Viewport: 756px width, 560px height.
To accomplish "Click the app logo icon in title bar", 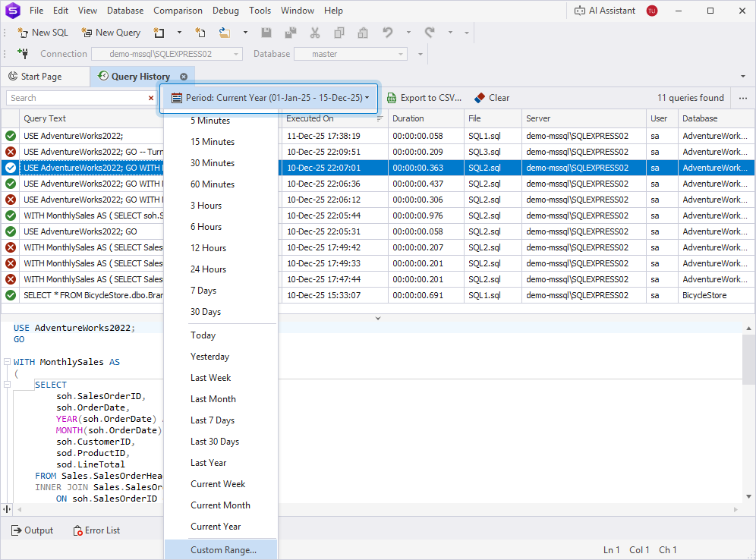I will point(13,11).
